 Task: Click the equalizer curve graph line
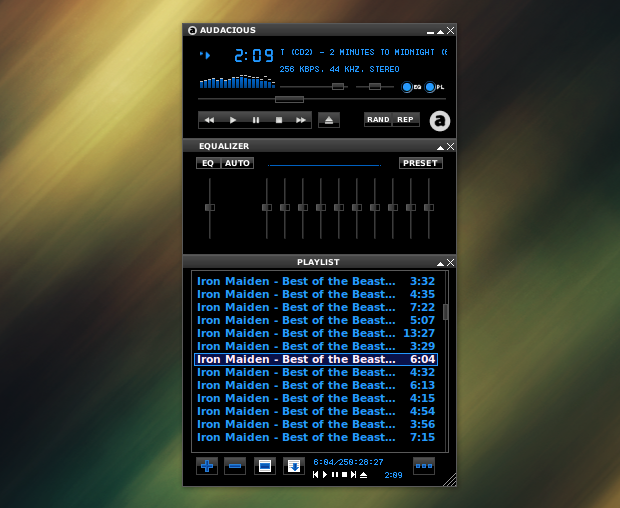(x=324, y=165)
